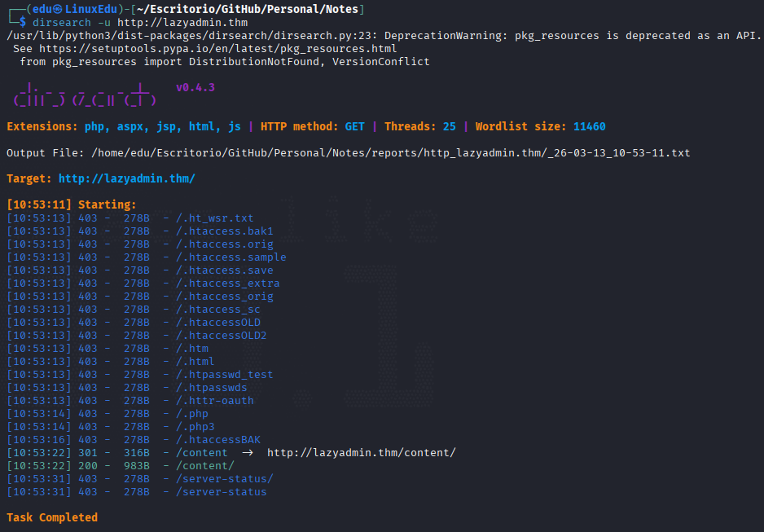Click the version v0.4.3 label
The height and width of the screenshot is (532, 764).
[195, 88]
